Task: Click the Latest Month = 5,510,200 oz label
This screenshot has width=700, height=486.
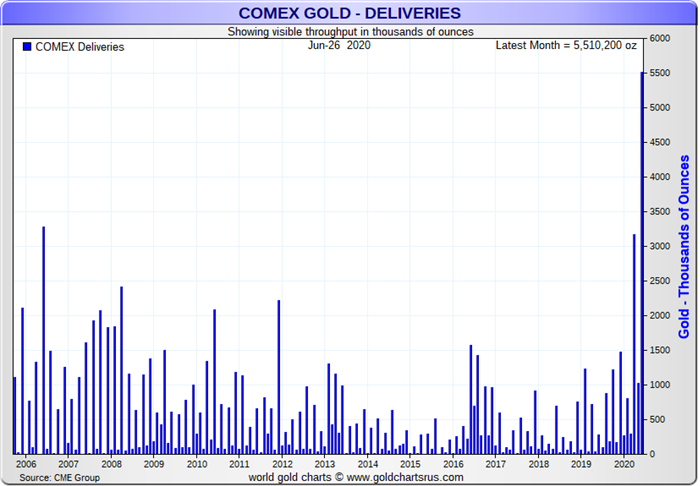Action: [x=566, y=45]
